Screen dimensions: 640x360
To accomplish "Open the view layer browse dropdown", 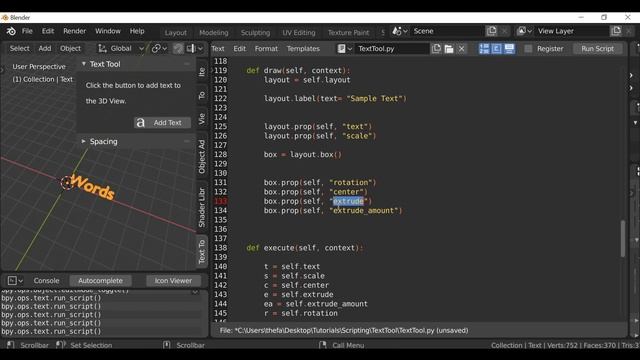I will point(524,31).
